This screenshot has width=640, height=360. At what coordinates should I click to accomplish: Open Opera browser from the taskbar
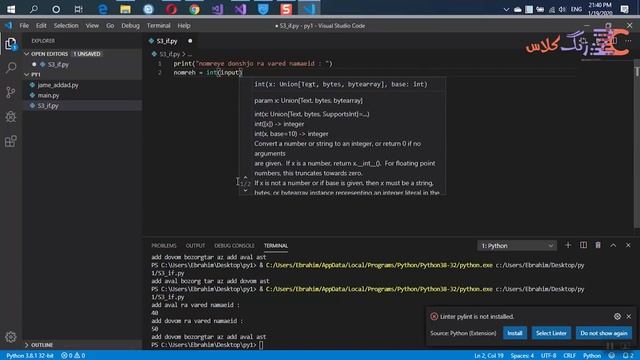tap(171, 9)
